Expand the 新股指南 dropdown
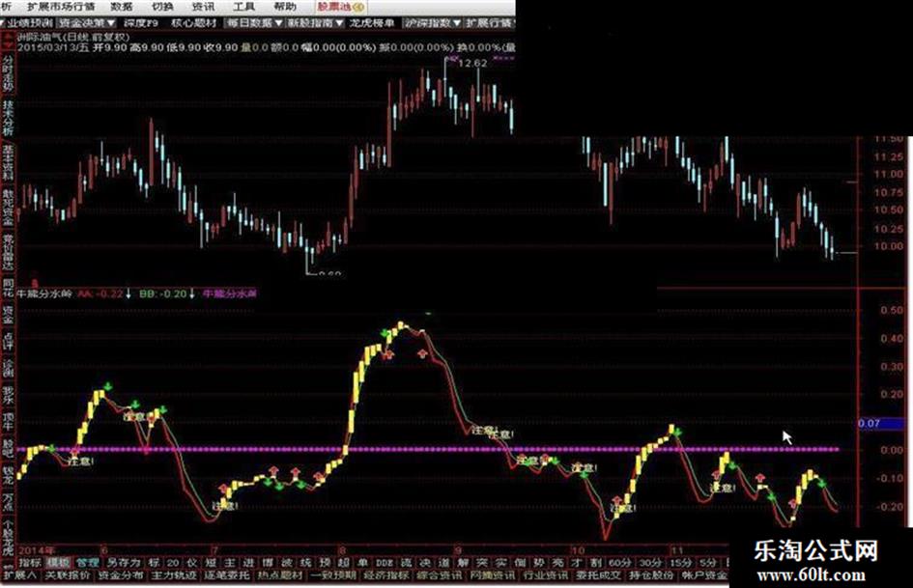 [316, 23]
